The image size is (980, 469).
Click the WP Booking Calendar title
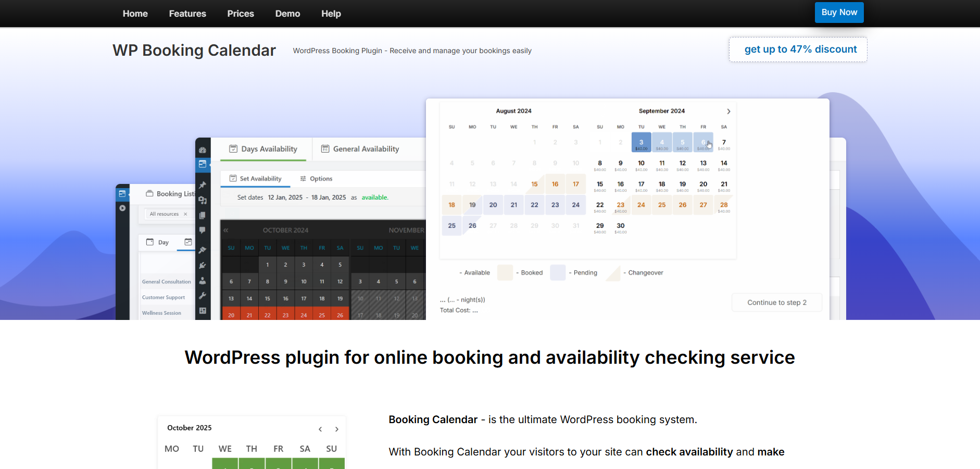pyautogui.click(x=194, y=51)
